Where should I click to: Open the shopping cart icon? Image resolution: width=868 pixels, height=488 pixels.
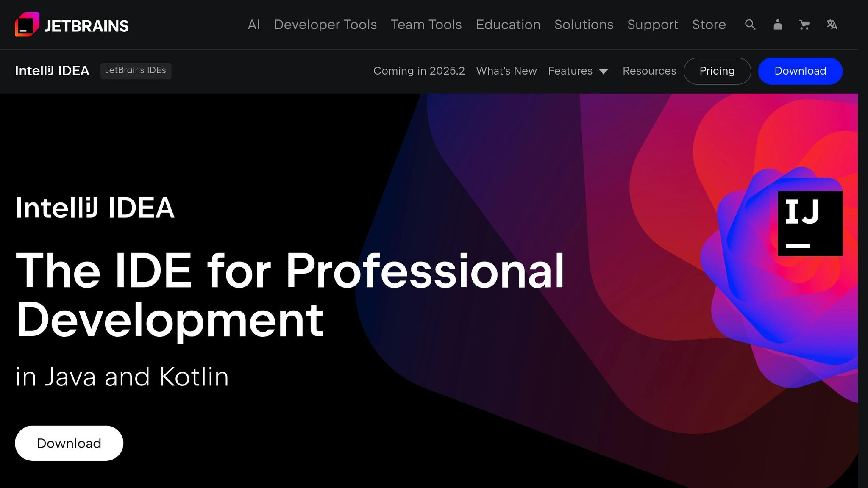click(x=804, y=25)
